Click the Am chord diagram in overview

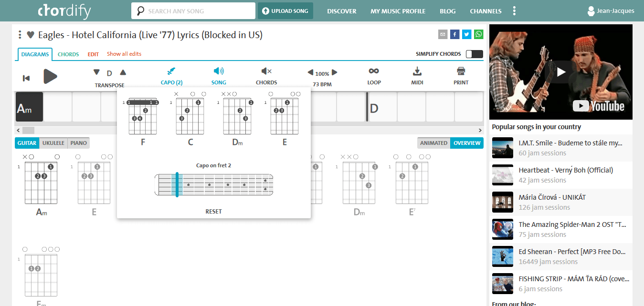41,185
